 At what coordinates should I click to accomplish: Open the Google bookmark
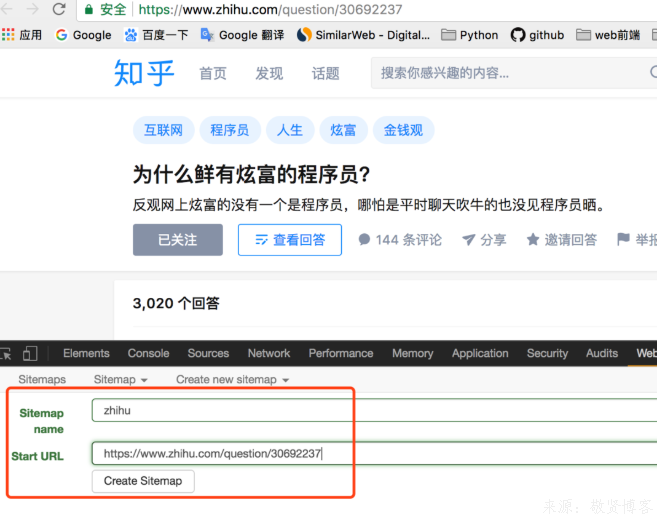[83, 35]
